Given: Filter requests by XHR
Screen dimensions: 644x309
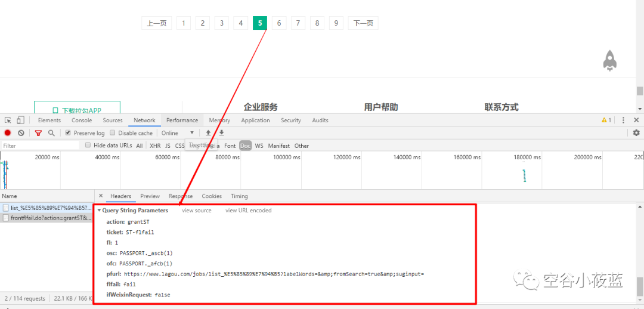Looking at the screenshot, I should (155, 146).
